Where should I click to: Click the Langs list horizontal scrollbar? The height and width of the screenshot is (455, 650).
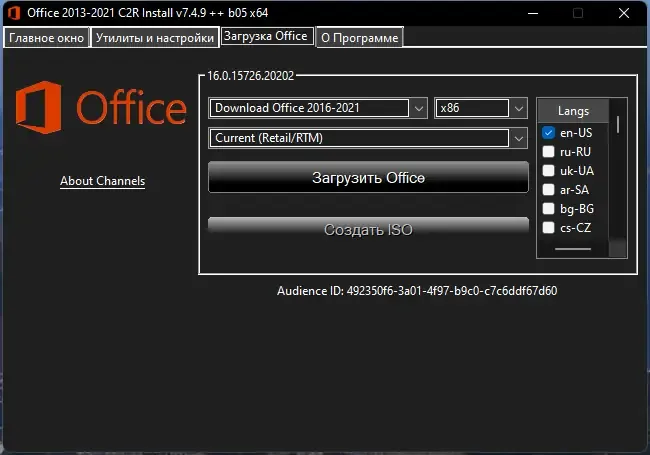(x=573, y=249)
